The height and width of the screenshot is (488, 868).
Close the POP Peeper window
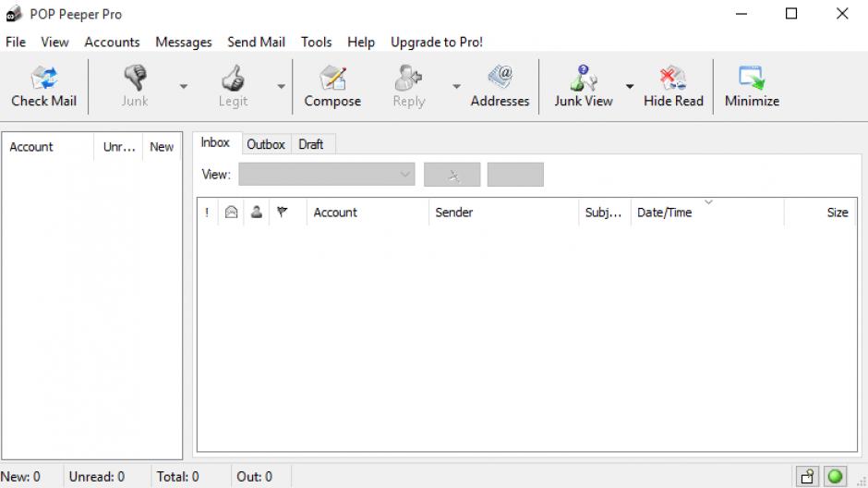point(842,13)
